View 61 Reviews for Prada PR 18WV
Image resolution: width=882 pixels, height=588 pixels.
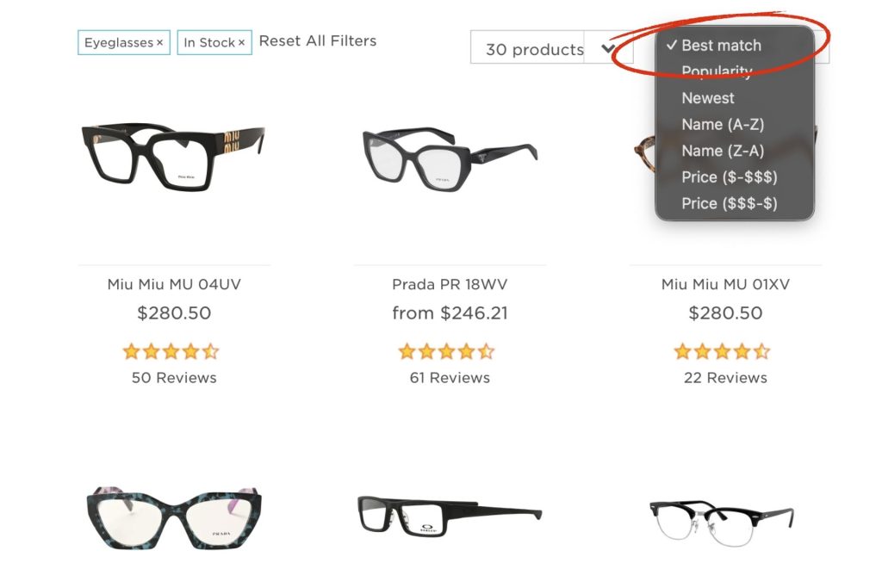[450, 377]
